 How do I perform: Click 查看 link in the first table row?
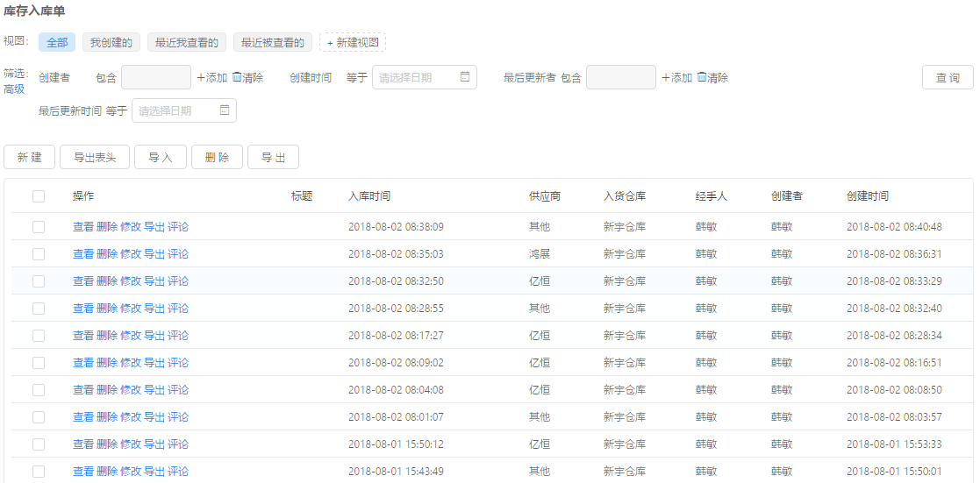coord(82,227)
